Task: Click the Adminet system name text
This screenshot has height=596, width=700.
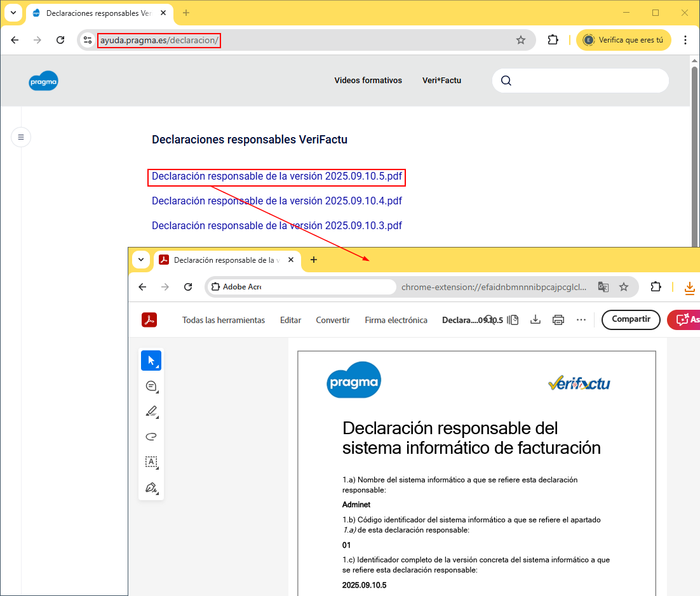Action: [356, 505]
